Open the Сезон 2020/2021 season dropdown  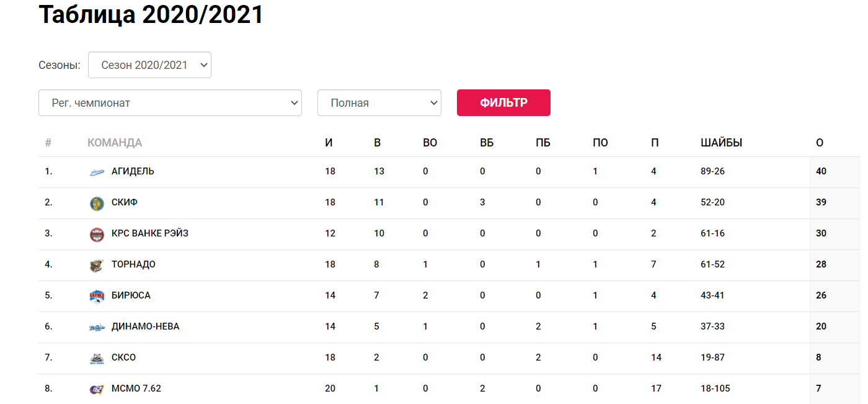coord(149,65)
